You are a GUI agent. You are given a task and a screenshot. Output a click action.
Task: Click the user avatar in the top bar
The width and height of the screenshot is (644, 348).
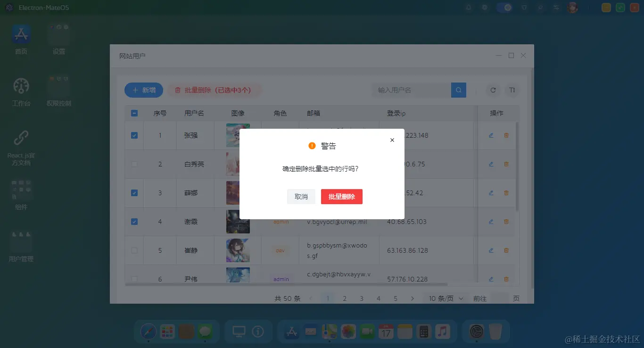pos(572,7)
